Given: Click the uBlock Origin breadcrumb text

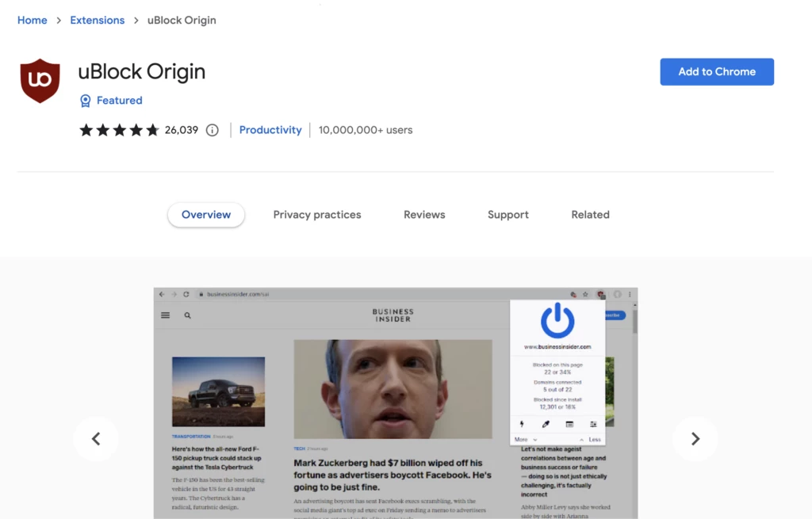Looking at the screenshot, I should pyautogui.click(x=182, y=20).
